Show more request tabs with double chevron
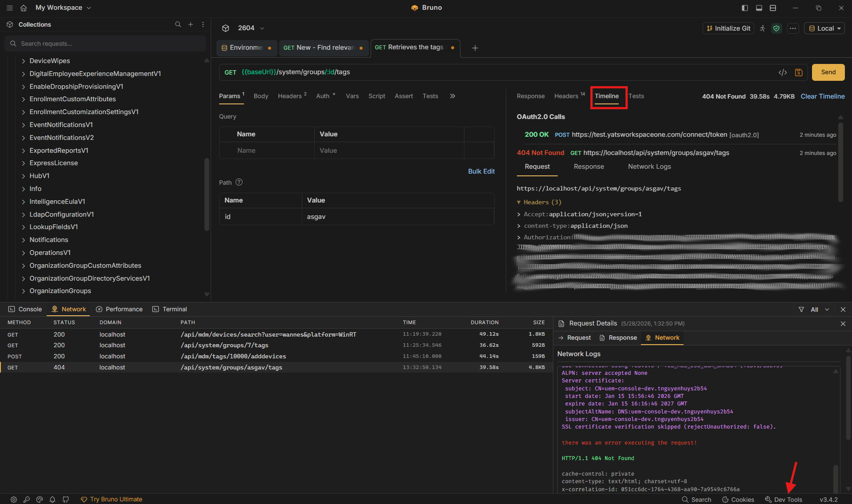 pyautogui.click(x=452, y=96)
